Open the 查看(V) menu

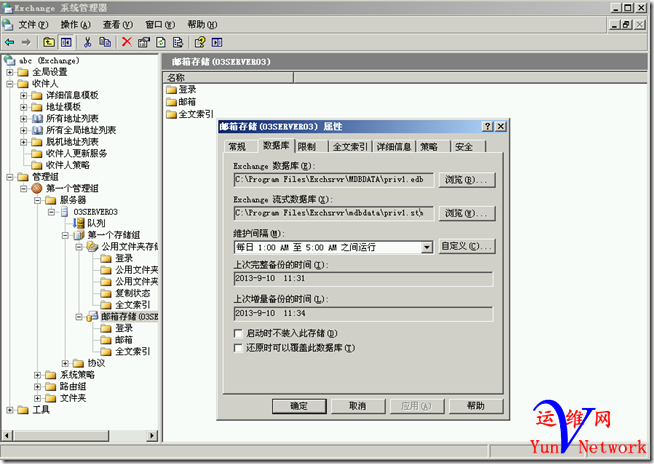pyautogui.click(x=118, y=25)
